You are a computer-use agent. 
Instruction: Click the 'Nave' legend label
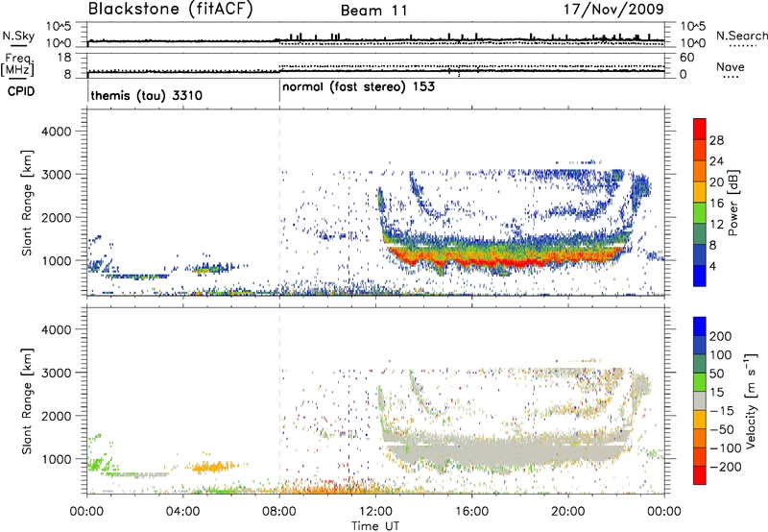[x=731, y=67]
